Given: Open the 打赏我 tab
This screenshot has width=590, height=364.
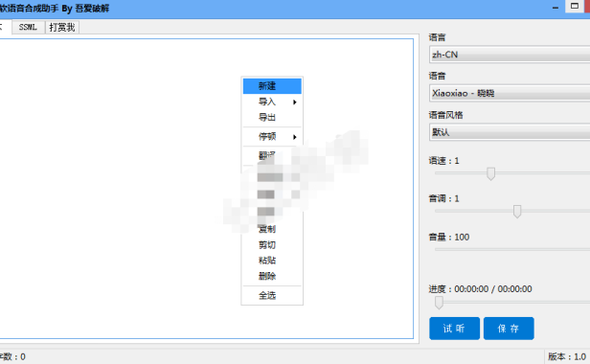Looking at the screenshot, I should 62,27.
